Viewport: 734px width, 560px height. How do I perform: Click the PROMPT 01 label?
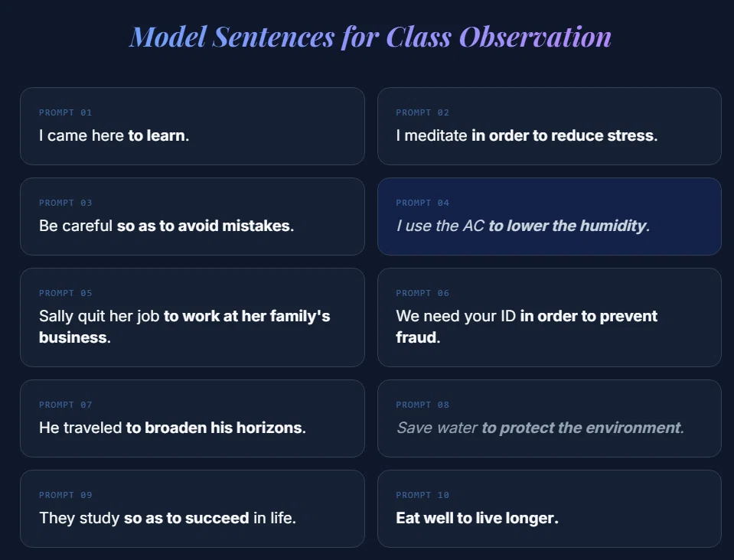(66, 112)
